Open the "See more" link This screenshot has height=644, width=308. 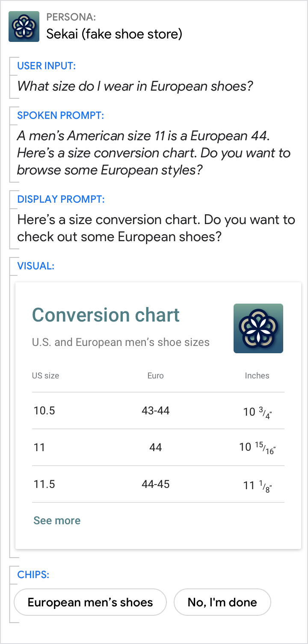[57, 520]
